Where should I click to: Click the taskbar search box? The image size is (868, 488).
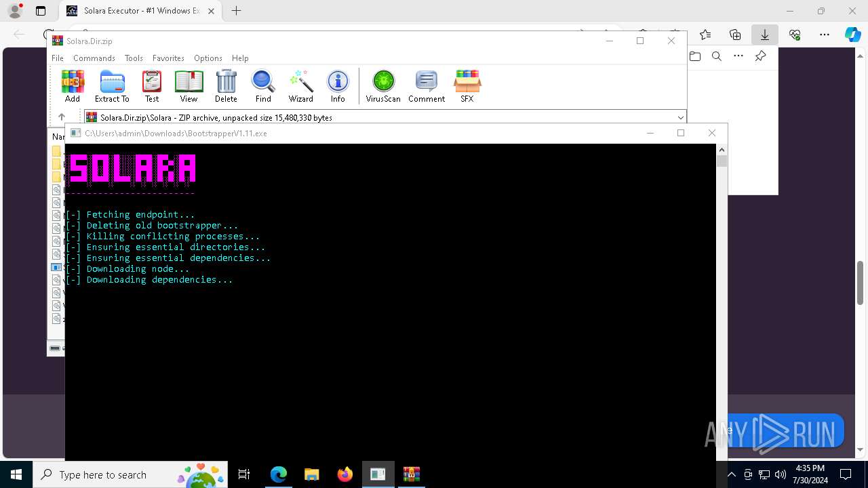(x=131, y=474)
